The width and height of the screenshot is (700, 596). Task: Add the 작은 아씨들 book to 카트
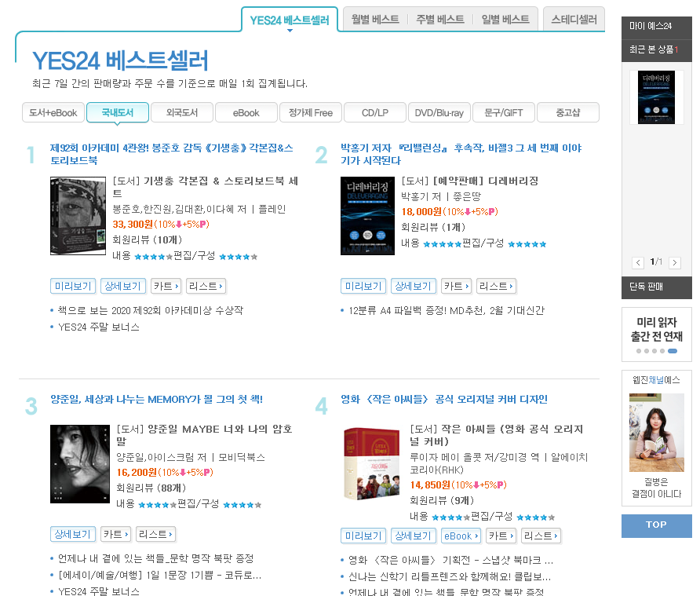(501, 536)
